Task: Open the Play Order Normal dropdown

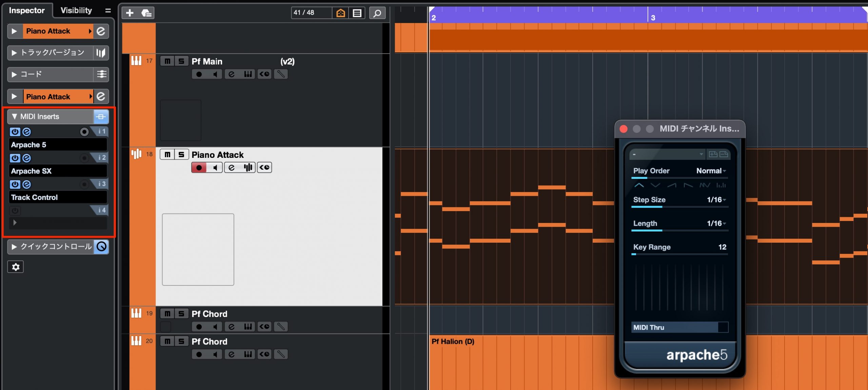Action: pyautogui.click(x=711, y=171)
